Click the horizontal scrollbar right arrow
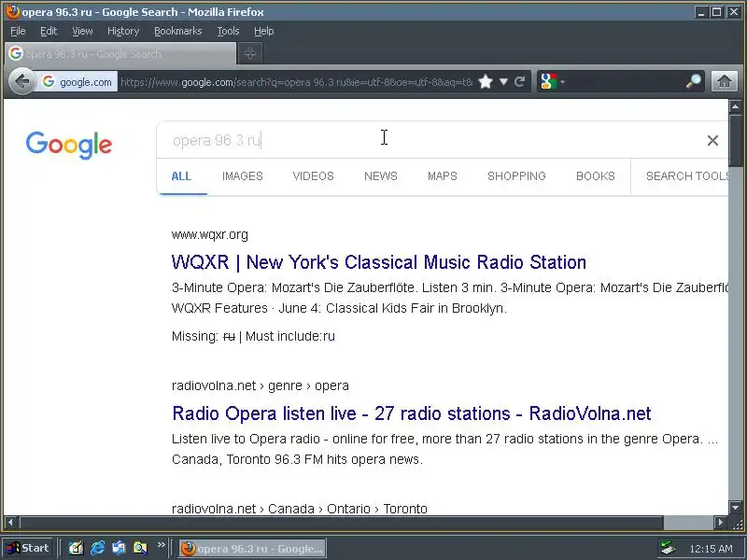 click(720, 523)
